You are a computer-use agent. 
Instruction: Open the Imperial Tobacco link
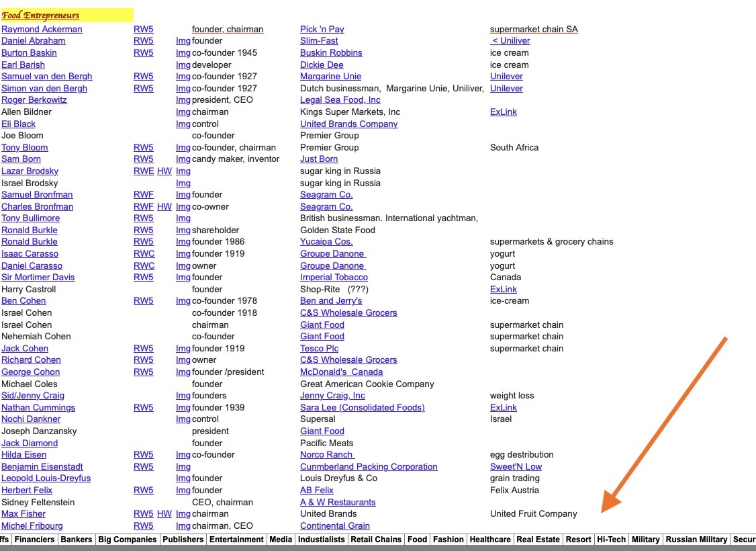334,277
